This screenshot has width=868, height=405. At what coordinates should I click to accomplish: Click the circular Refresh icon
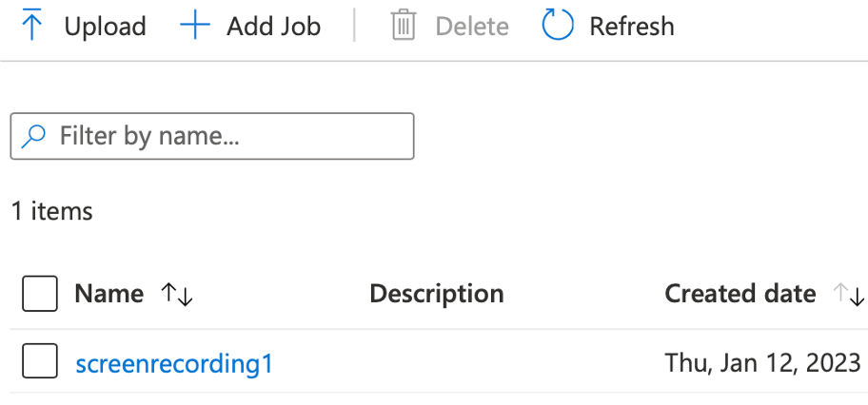click(558, 25)
